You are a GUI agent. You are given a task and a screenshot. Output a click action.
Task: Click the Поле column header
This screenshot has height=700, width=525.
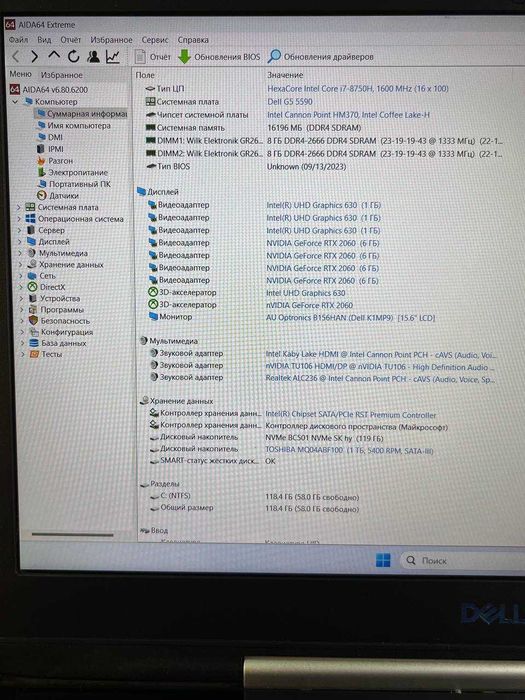(145, 75)
